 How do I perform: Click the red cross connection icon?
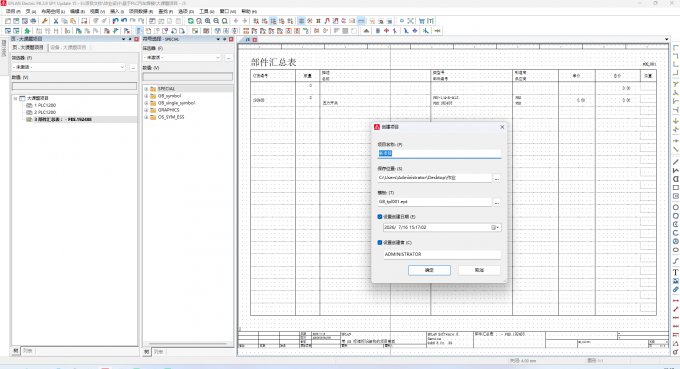[386, 31]
